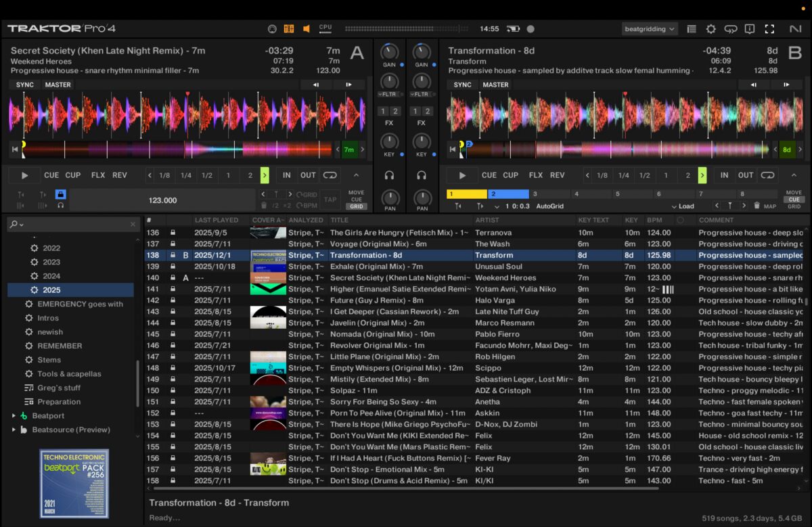Select the Exhale (Original Mix) track row
Screen dimensions: 812x527
point(379,267)
